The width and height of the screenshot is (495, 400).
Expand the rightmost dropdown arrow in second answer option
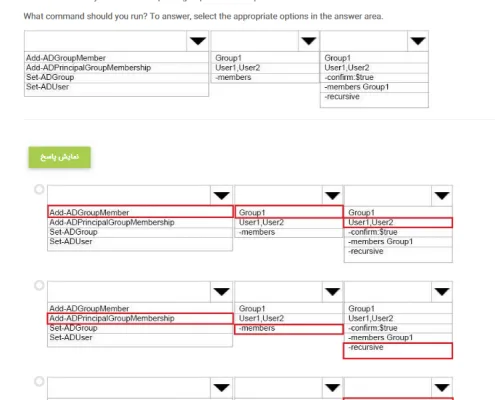tap(442, 292)
